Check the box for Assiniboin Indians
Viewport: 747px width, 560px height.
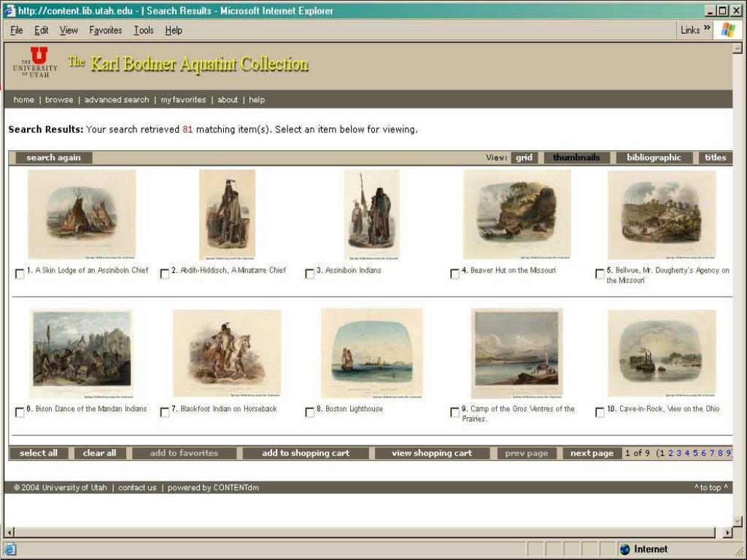coord(309,274)
